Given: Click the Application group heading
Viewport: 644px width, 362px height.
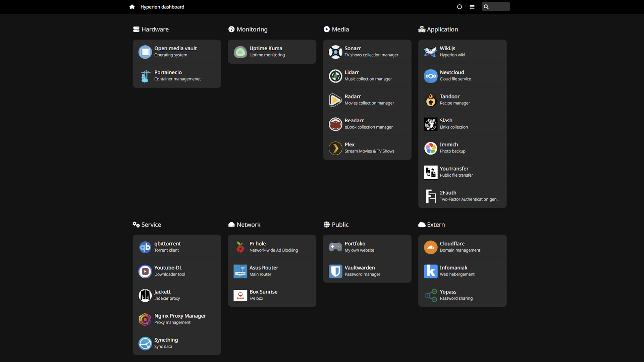Looking at the screenshot, I should [x=438, y=29].
